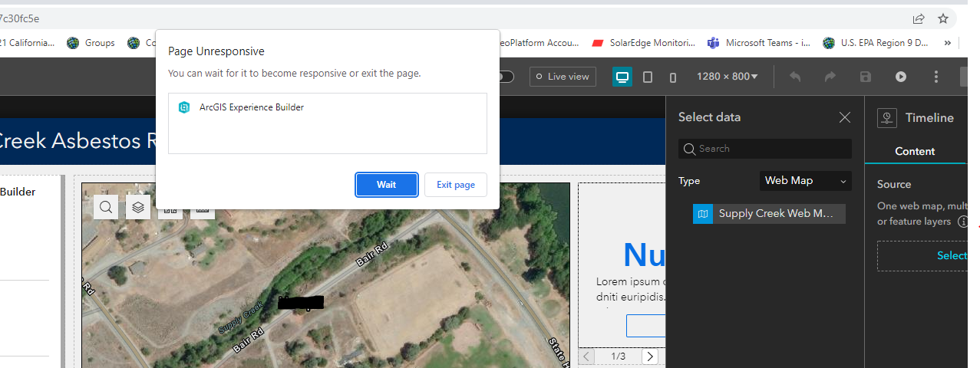This screenshot has width=980, height=368.
Task: Select the Supply Creek Web Map item
Action: tap(769, 214)
